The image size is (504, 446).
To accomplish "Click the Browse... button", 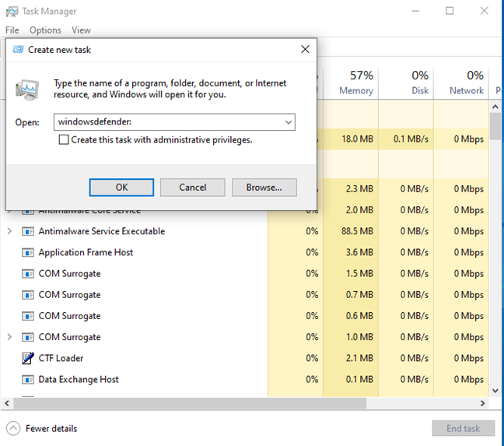I will [264, 188].
